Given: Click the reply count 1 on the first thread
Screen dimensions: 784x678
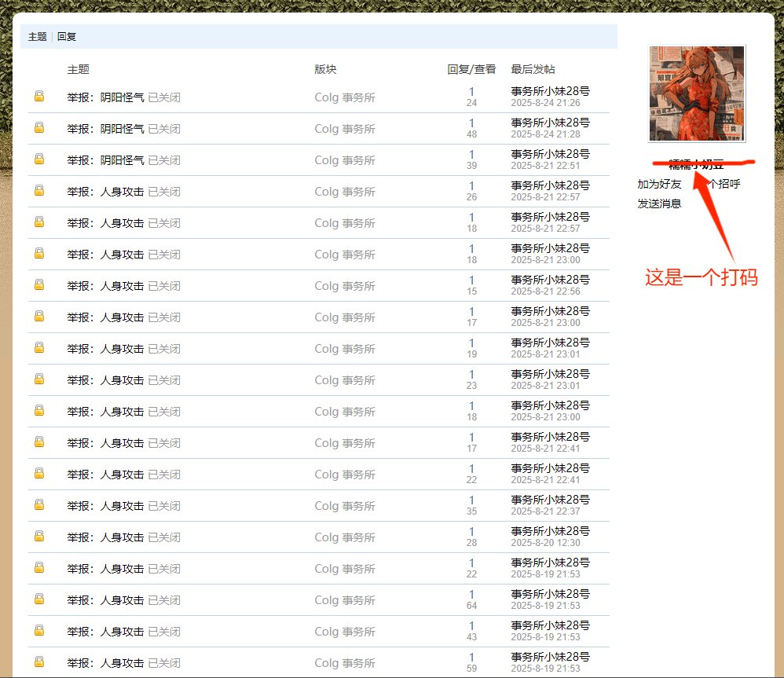Looking at the screenshot, I should [471, 91].
